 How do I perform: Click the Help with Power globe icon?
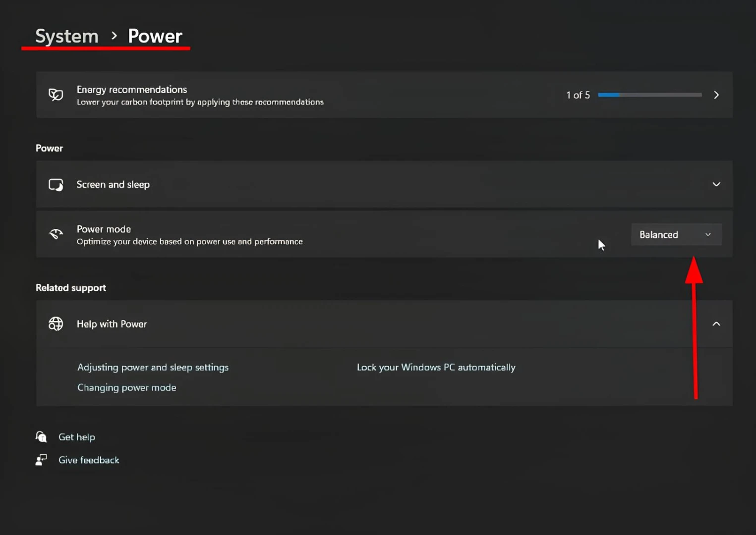(x=56, y=324)
